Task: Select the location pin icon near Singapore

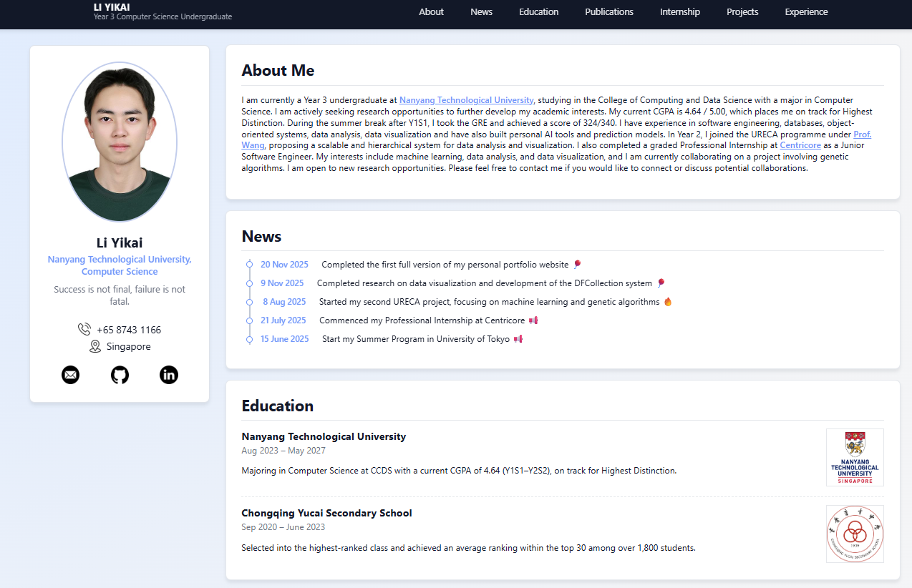Action: [95, 346]
